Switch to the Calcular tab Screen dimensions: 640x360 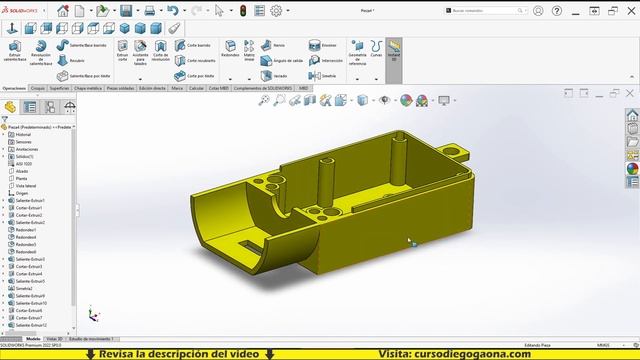(x=196, y=88)
